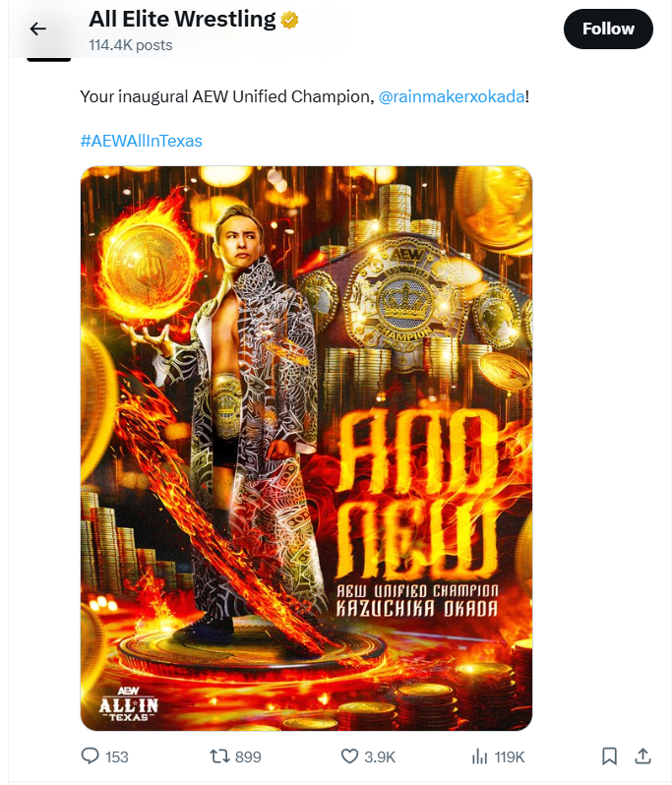Share the post via upload arrow icon
This screenshot has height=785, width=672.
642,755
